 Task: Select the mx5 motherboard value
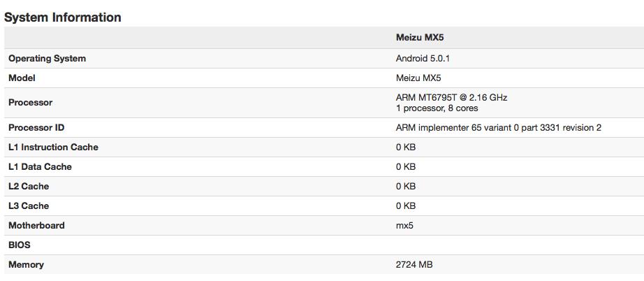point(404,226)
